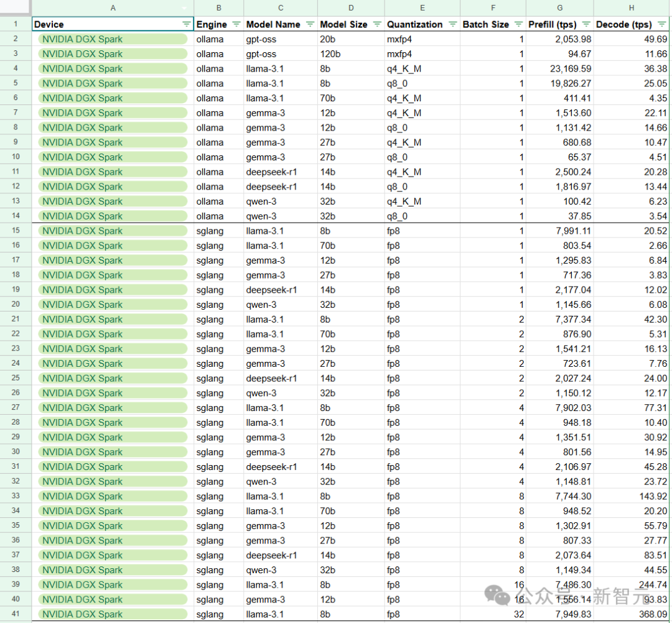The height and width of the screenshot is (623, 672).
Task: Select column G header
Action: [560, 7]
